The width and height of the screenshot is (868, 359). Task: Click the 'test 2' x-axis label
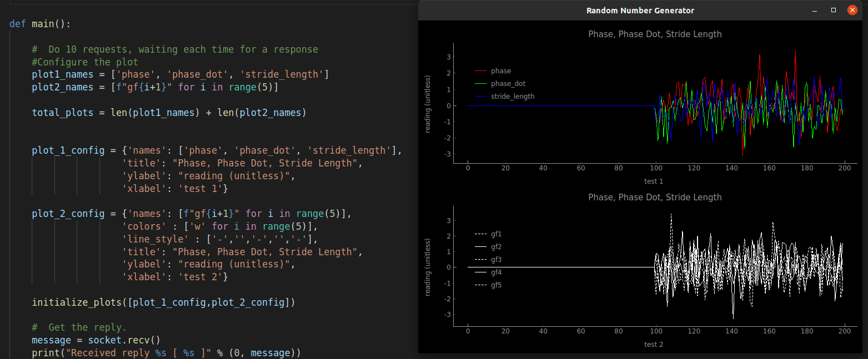tap(654, 345)
